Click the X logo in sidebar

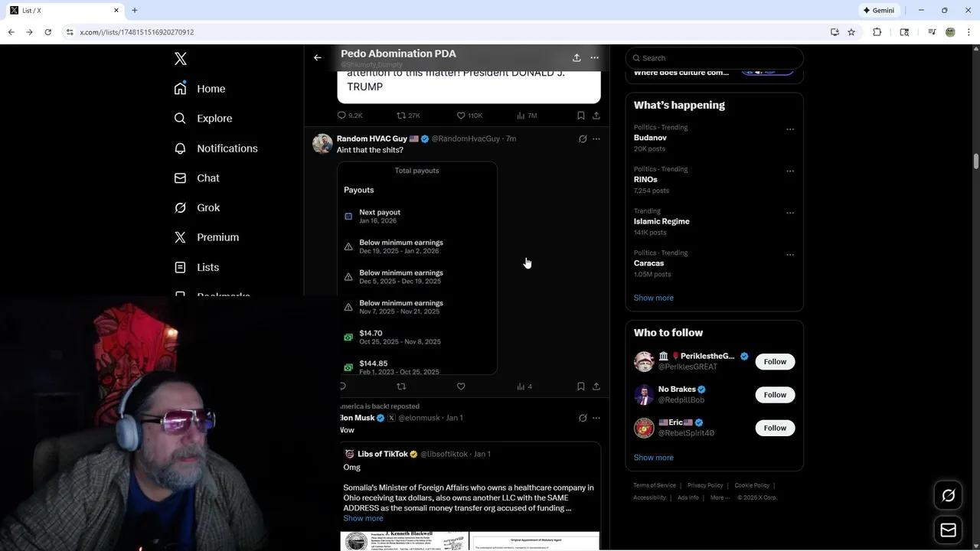click(x=180, y=59)
